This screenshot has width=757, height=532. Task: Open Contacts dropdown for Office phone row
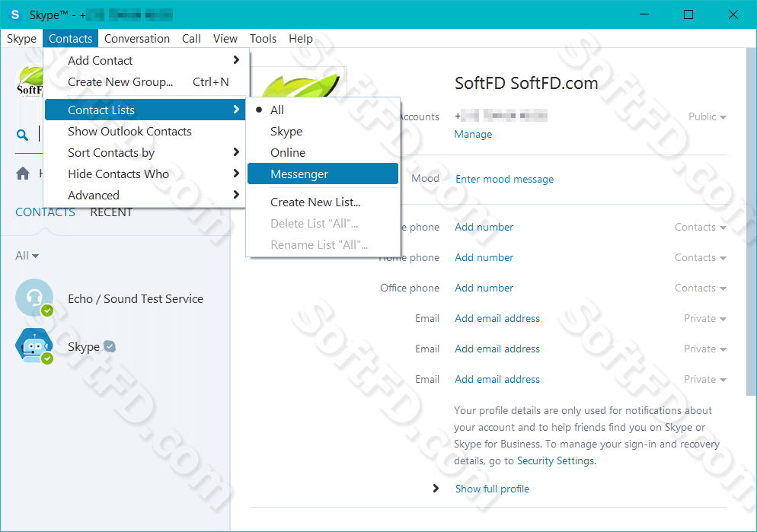tap(701, 288)
